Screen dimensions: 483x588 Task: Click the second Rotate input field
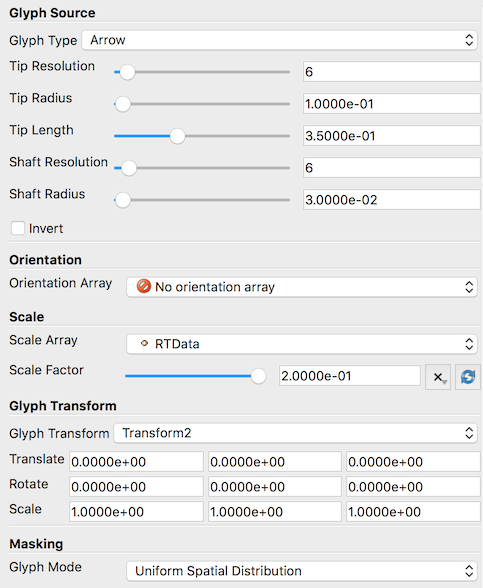point(274,487)
